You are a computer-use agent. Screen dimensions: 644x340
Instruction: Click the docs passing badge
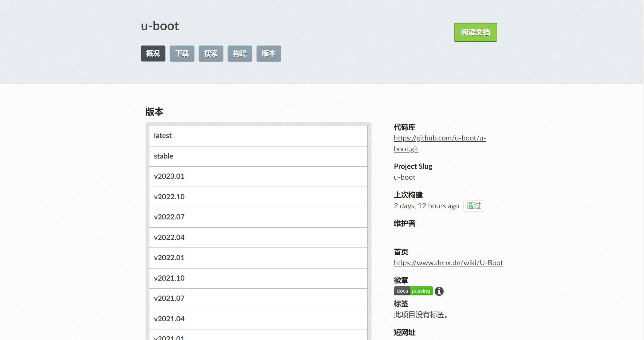413,291
